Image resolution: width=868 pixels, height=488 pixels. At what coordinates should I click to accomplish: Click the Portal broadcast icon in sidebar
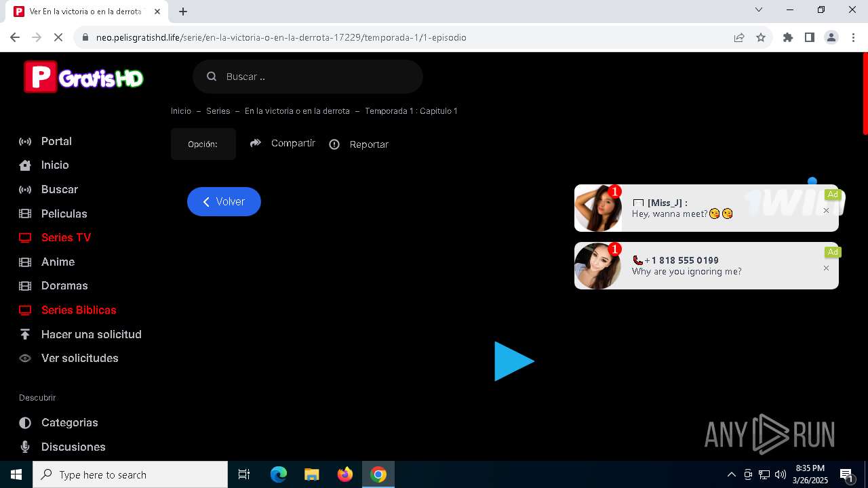click(x=25, y=142)
